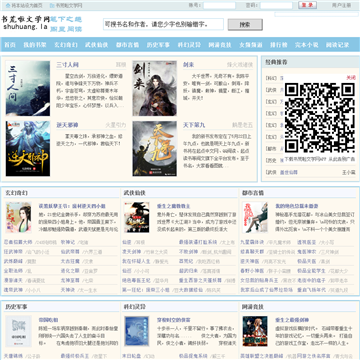Click the 历史军事 section heading
The width and height of the screenshot is (360, 360).
[x=16, y=306]
